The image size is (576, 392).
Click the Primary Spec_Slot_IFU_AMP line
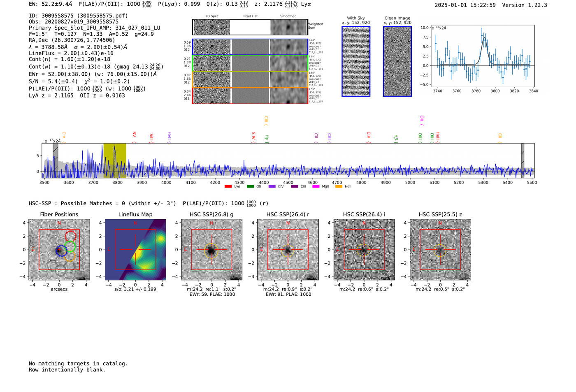coord(95,28)
